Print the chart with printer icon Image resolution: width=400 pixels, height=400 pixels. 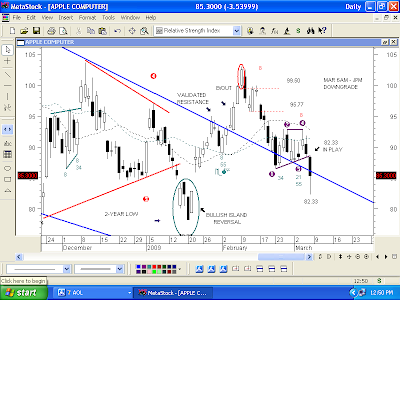[x=51, y=31]
